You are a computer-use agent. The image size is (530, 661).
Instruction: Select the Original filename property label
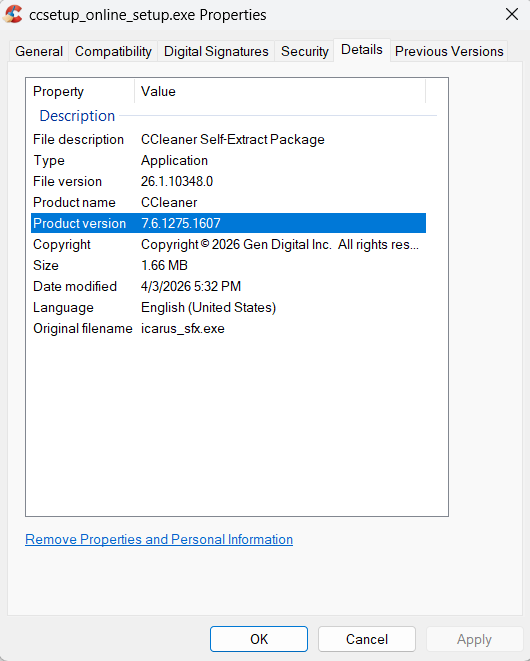point(83,328)
